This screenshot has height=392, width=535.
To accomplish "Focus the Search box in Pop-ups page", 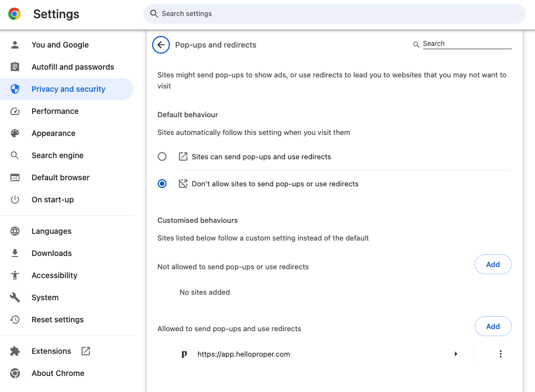I will click(467, 44).
